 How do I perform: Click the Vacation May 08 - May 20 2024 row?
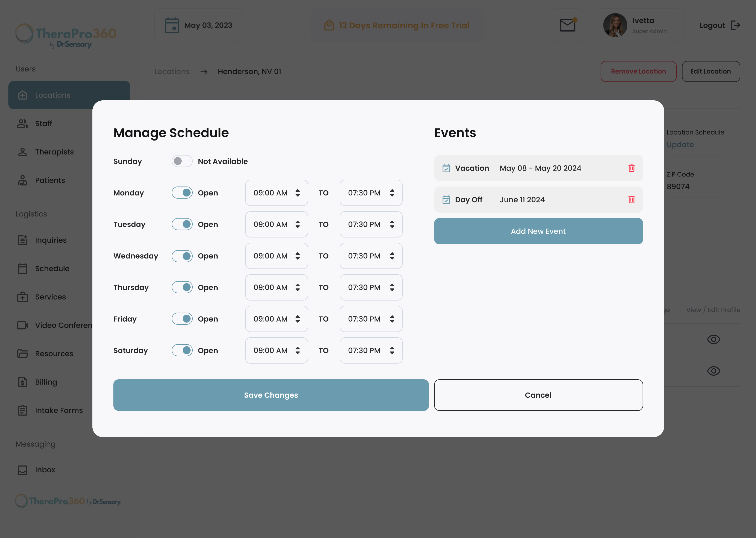[x=538, y=168]
